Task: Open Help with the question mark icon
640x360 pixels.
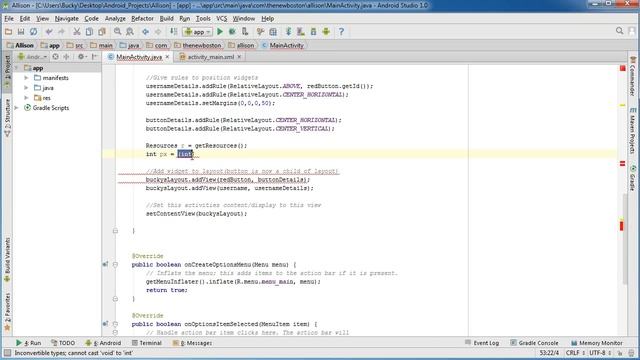Action: click(341, 31)
